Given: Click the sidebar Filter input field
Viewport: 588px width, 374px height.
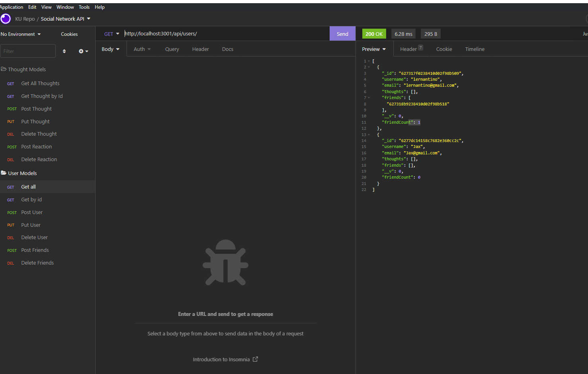Looking at the screenshot, I should tap(28, 51).
